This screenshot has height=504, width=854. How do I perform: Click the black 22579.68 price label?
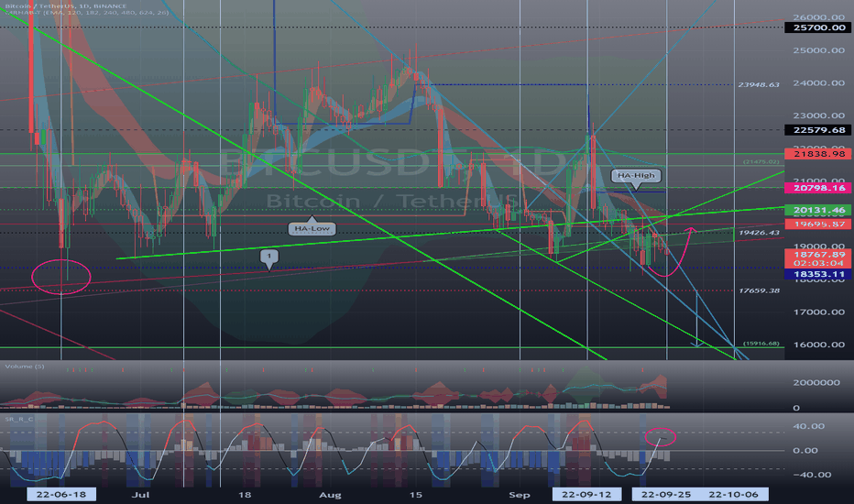coord(817,130)
